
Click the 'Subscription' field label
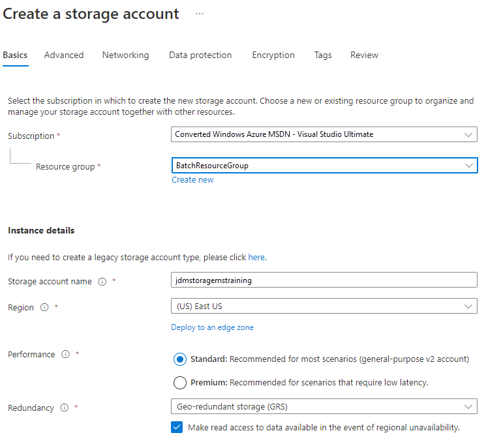tap(31, 136)
